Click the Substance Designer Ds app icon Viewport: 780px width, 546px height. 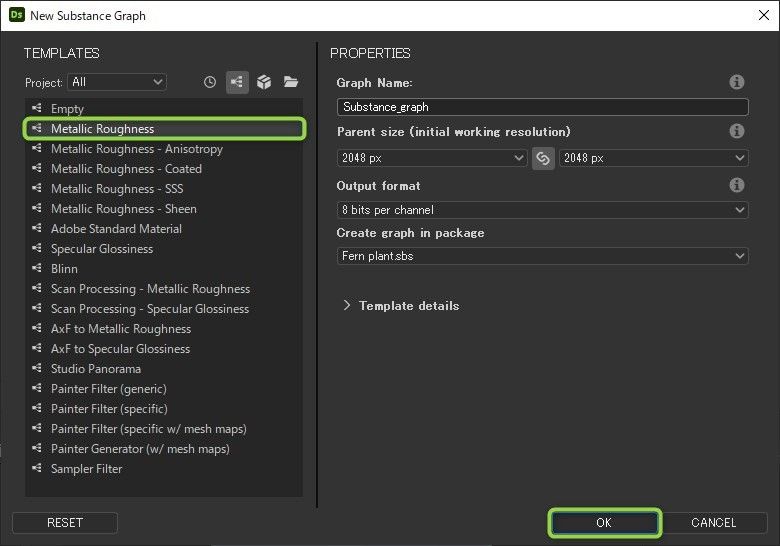(16, 15)
